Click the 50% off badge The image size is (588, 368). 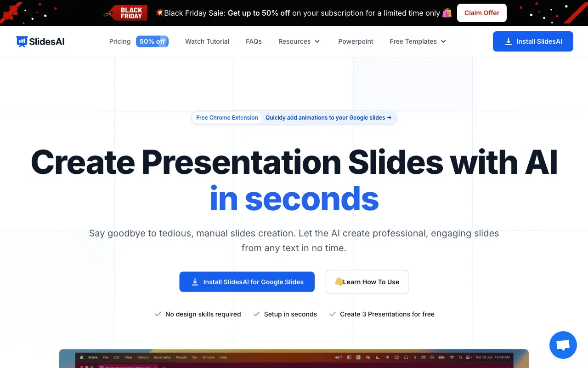point(152,41)
